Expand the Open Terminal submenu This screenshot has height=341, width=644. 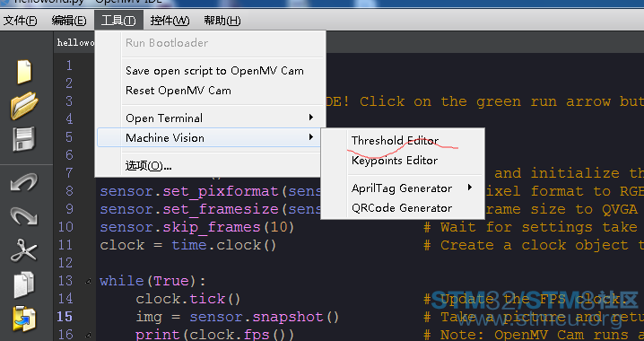(210, 118)
